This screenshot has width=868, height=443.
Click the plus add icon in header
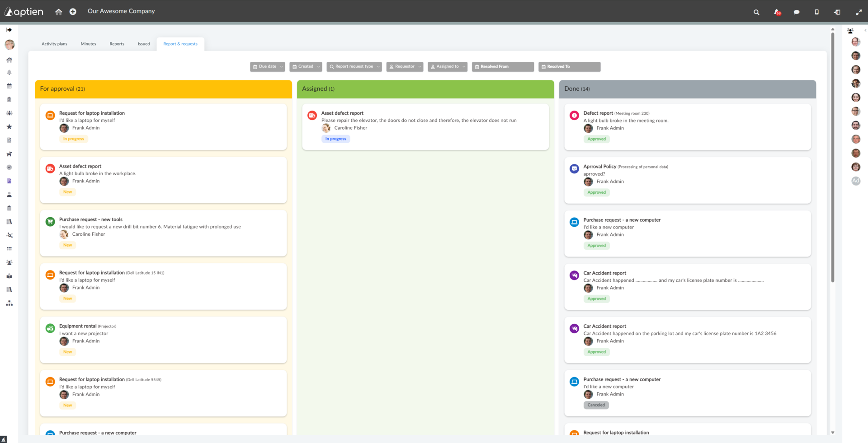73,12
